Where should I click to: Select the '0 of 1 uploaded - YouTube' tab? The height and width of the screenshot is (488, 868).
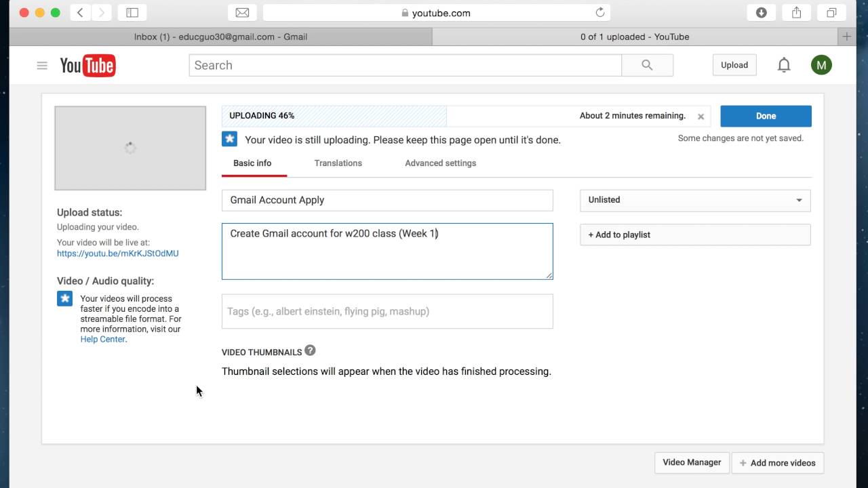pyautogui.click(x=635, y=37)
